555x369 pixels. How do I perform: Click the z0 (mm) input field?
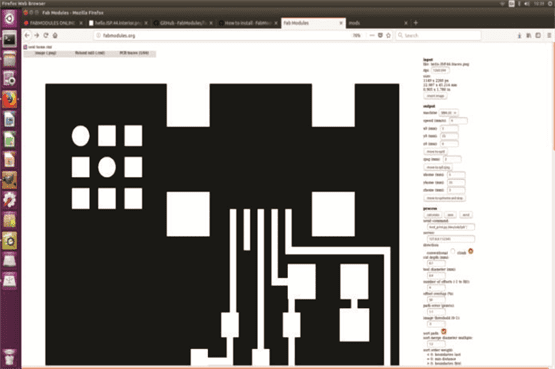point(449,144)
